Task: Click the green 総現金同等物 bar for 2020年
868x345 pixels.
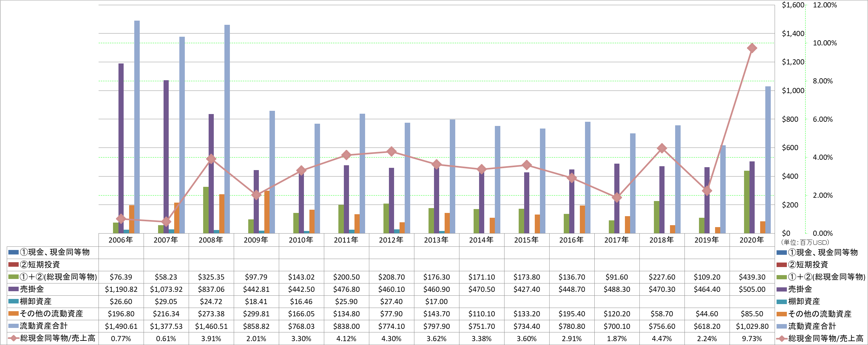Action: [x=747, y=202]
